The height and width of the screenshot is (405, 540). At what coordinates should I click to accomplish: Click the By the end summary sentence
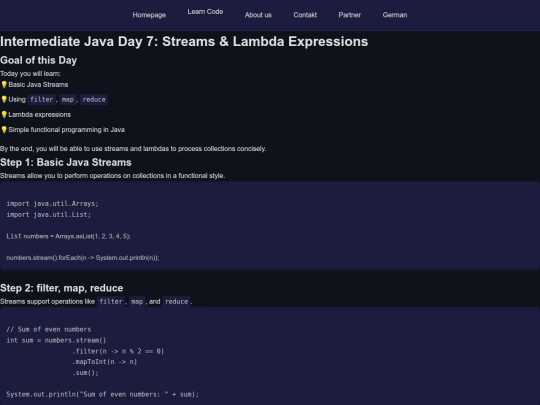click(133, 149)
